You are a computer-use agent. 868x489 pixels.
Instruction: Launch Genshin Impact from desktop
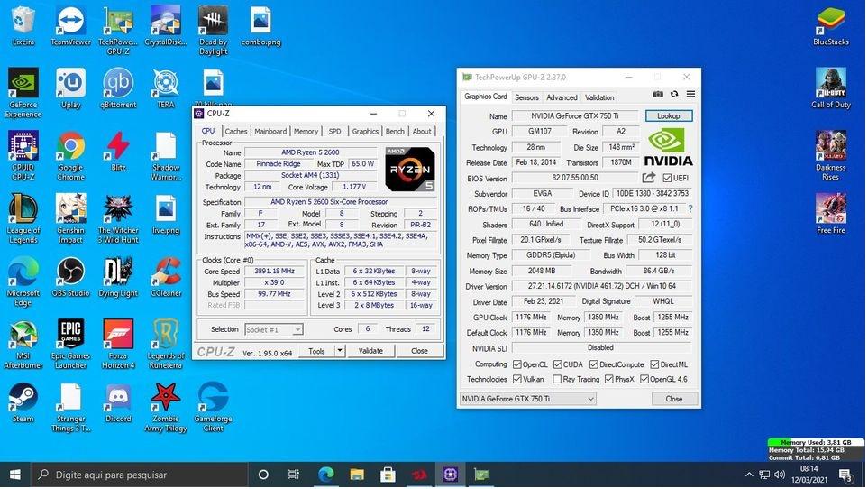coord(71,218)
